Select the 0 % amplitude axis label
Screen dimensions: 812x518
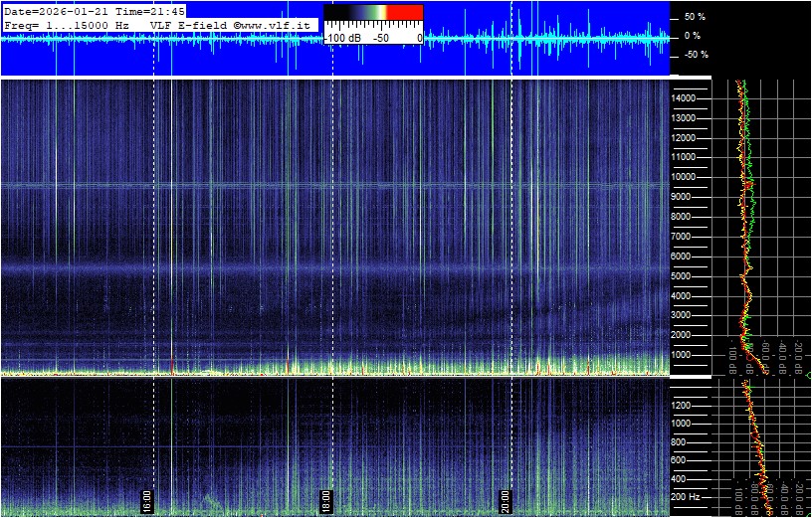pyautogui.click(x=695, y=36)
